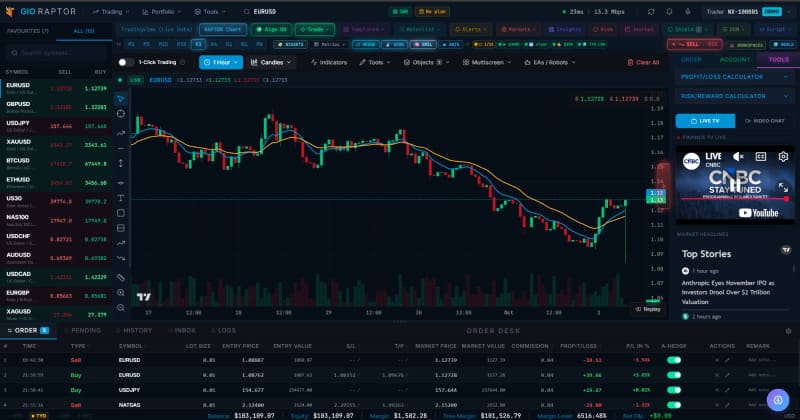
Task: Expand the Risk/Reward Calculator panel
Action: coord(734,96)
